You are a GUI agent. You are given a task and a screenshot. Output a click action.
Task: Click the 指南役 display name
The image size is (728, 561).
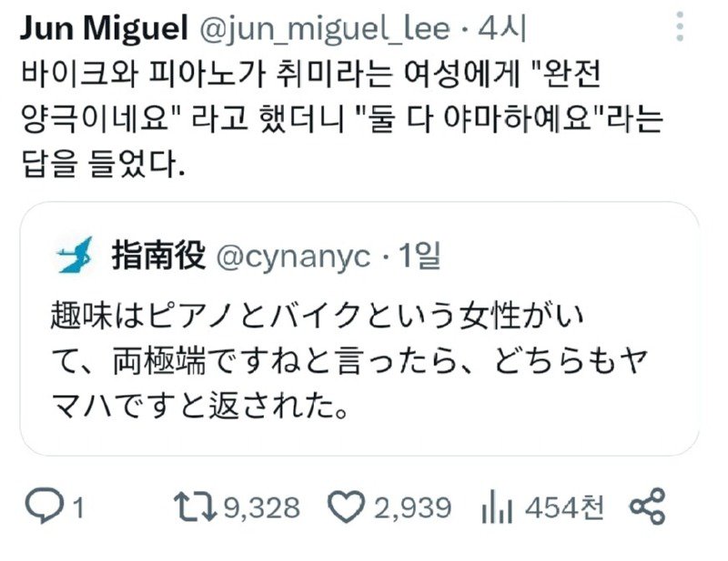[x=161, y=257]
